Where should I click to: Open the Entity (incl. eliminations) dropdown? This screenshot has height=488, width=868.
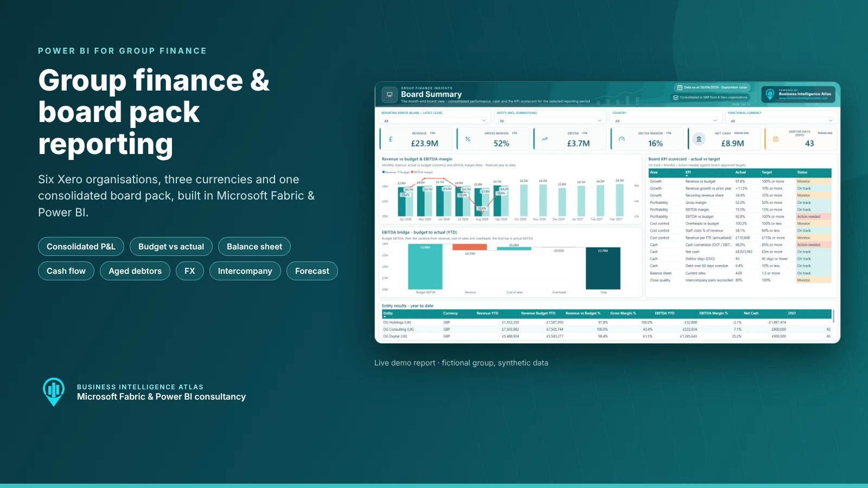point(550,121)
